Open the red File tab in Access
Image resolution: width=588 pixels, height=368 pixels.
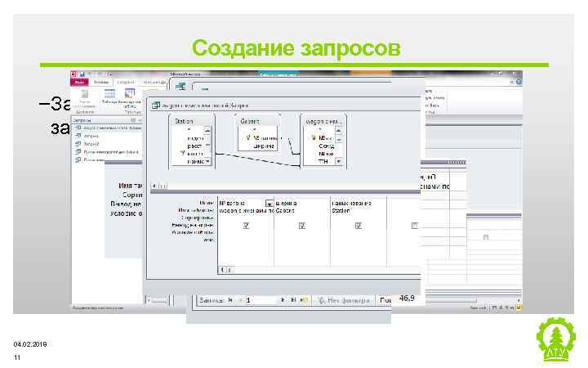click(x=79, y=83)
